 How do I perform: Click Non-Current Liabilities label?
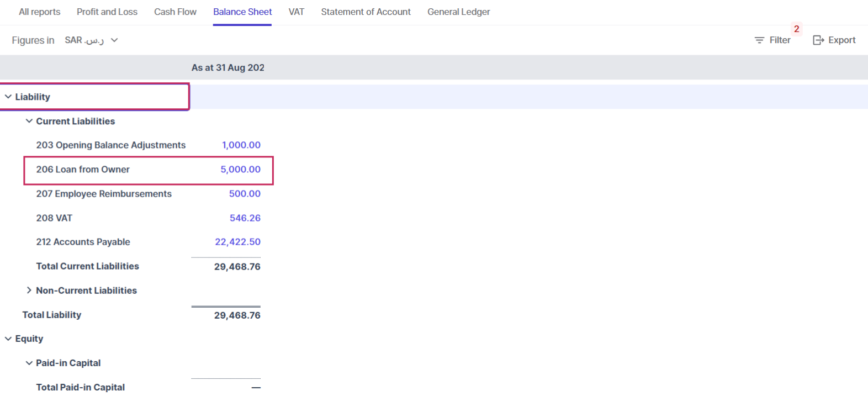tap(87, 291)
